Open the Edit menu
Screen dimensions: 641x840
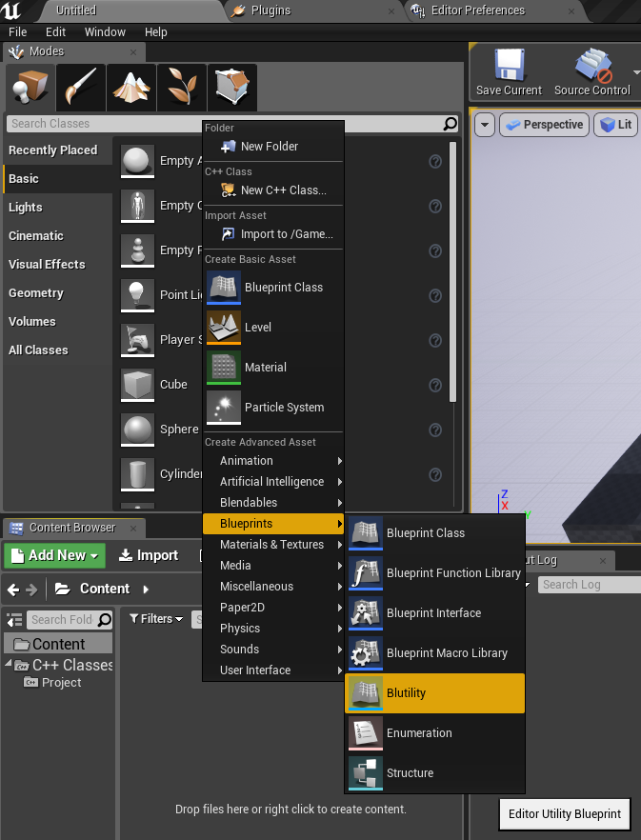point(56,32)
